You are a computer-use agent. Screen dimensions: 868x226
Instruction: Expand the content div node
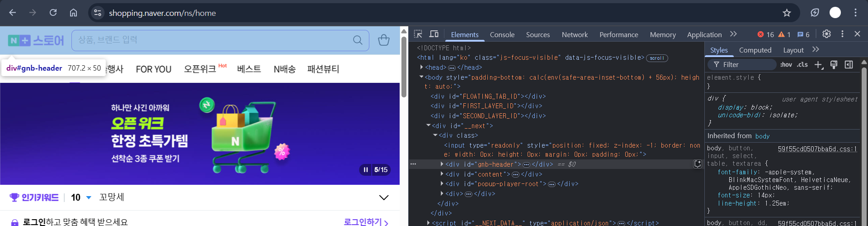pyautogui.click(x=442, y=174)
